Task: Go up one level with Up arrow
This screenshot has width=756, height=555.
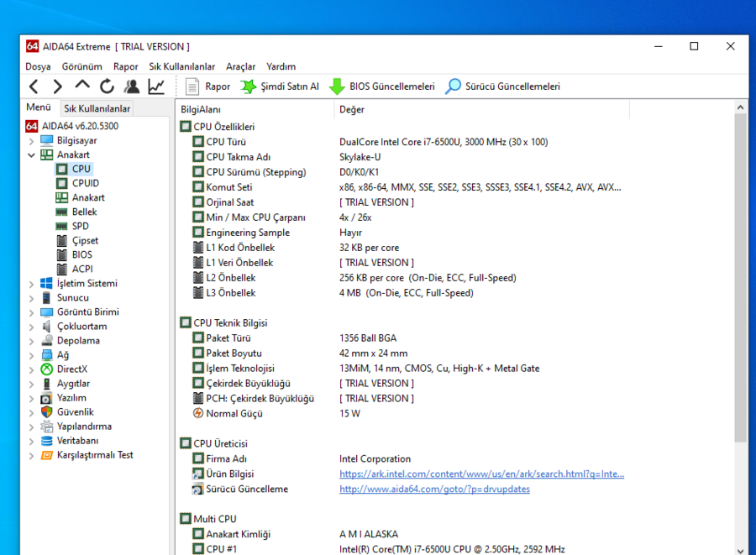Action: tap(82, 86)
